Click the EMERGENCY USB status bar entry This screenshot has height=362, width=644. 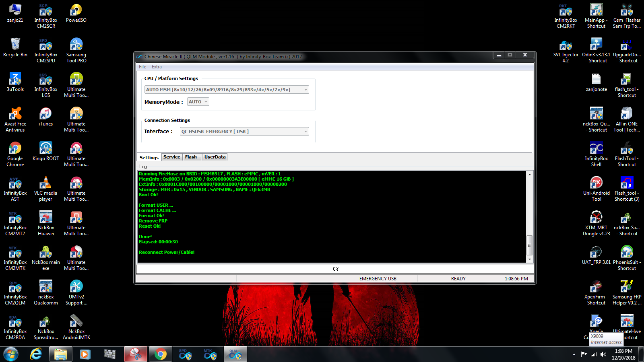pos(378,279)
